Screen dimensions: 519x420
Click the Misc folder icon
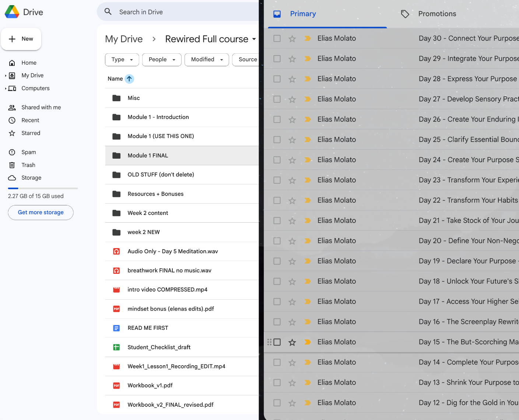(x=116, y=98)
